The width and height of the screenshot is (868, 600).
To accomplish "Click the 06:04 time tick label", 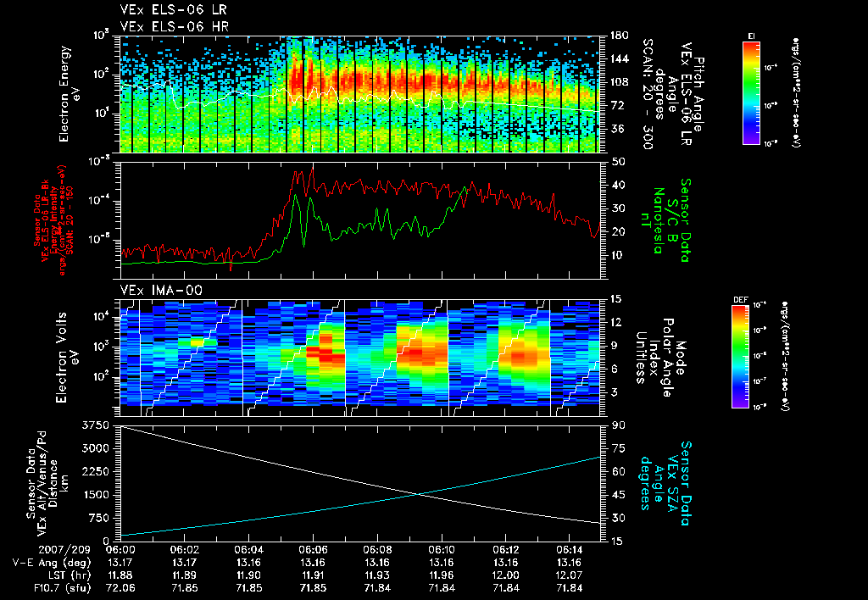I will pyautogui.click(x=248, y=550).
